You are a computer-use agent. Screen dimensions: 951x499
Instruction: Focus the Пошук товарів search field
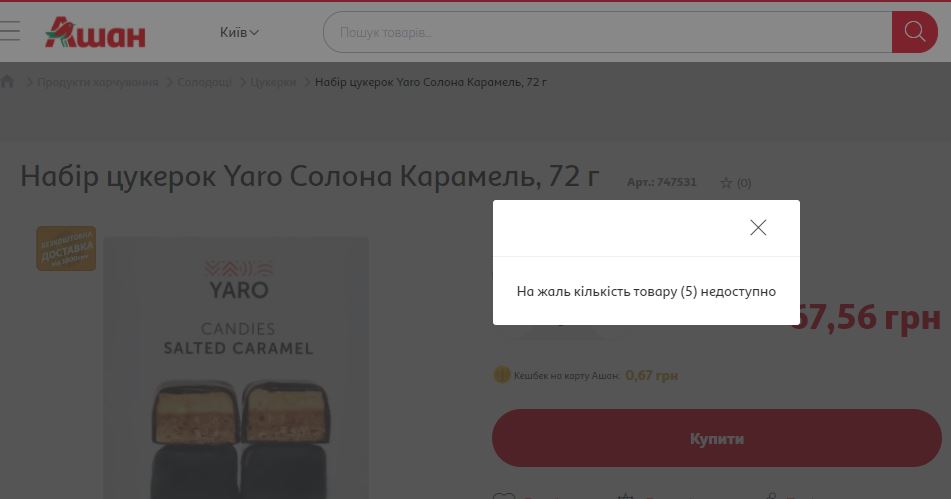coord(607,32)
